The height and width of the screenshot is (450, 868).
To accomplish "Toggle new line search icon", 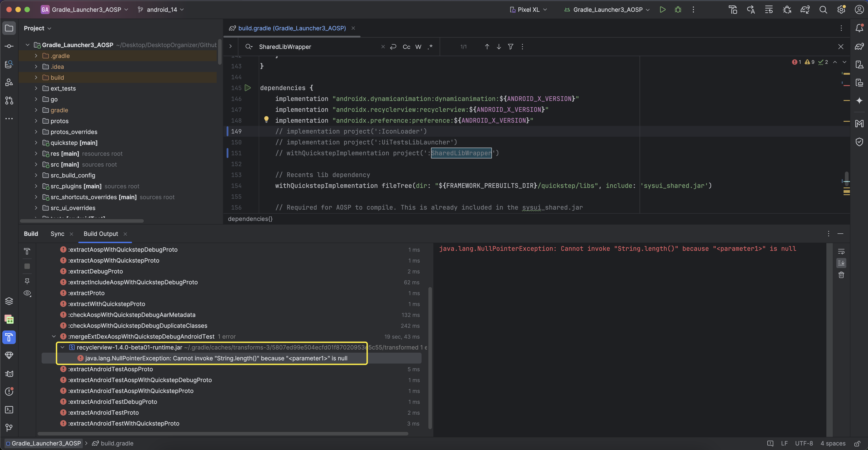I will (x=393, y=47).
